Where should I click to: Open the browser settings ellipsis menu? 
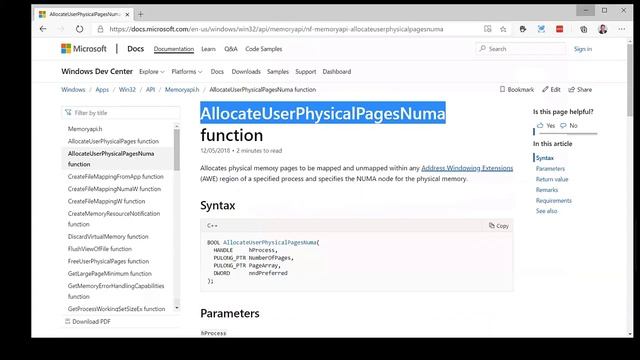click(x=622, y=29)
